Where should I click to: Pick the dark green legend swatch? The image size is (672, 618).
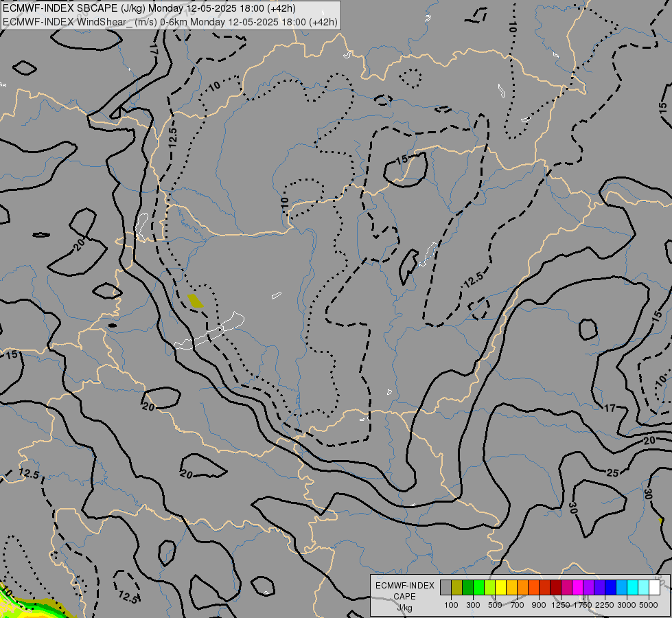(x=467, y=588)
